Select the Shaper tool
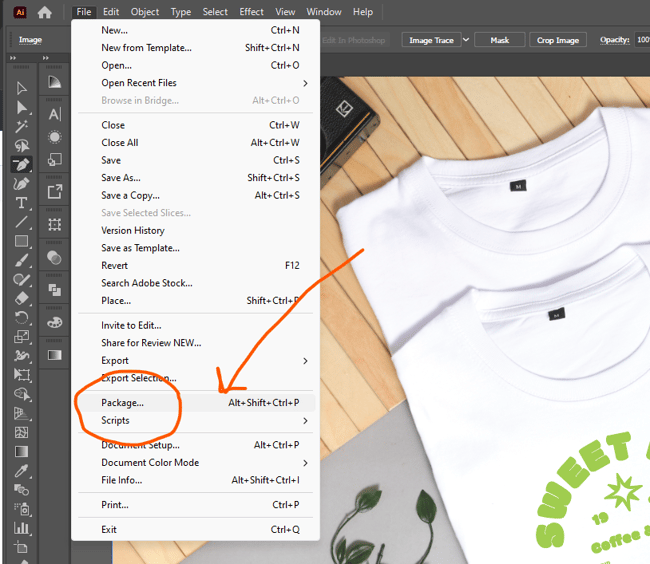Viewport: 650px width, 564px height. 22,280
